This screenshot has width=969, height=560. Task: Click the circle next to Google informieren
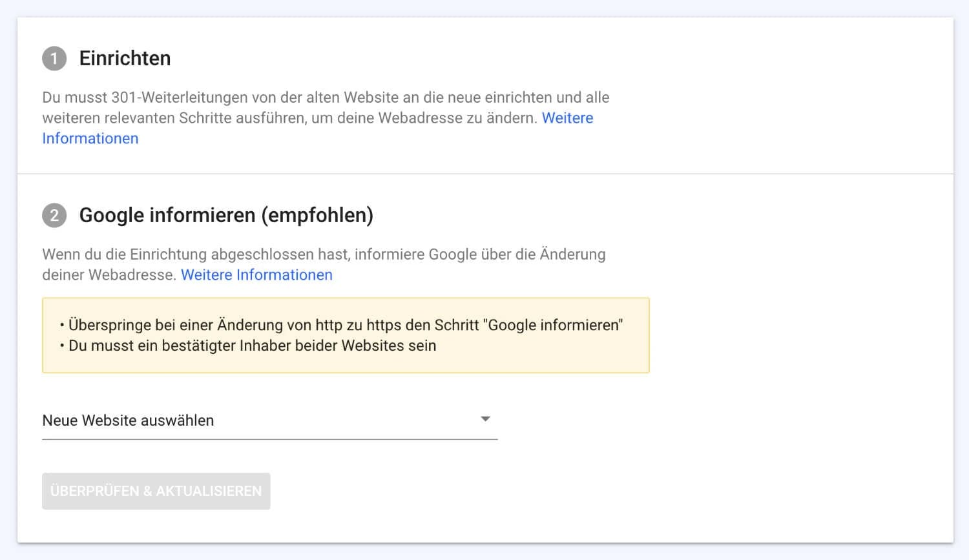click(55, 216)
